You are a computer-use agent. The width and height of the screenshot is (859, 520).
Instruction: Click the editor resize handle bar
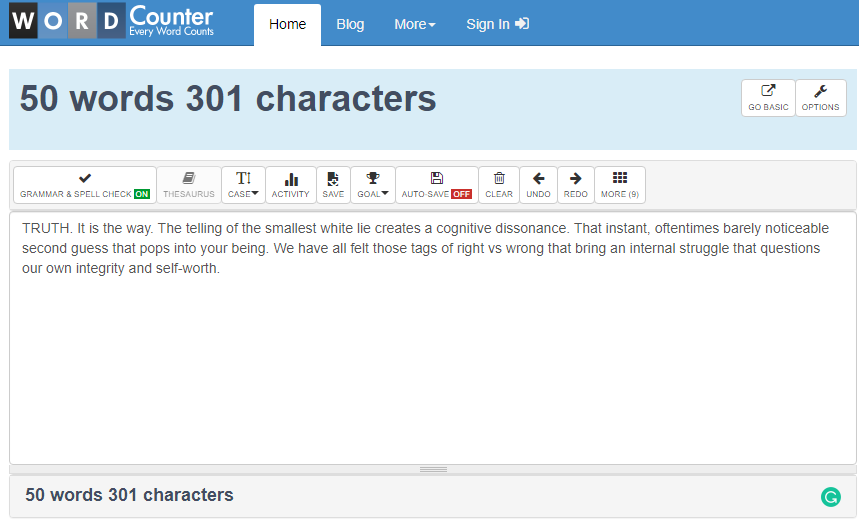[x=433, y=470]
